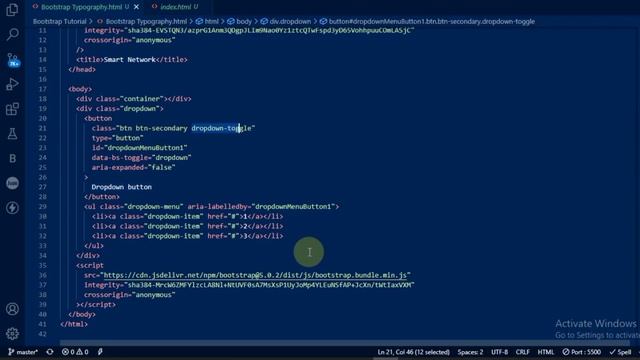
Task: Click the lightning plug icon in status bar
Action: 100,352
